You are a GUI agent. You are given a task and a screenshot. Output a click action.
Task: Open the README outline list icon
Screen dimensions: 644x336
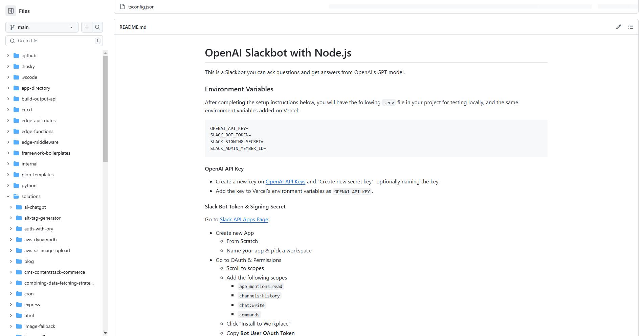coord(631,27)
